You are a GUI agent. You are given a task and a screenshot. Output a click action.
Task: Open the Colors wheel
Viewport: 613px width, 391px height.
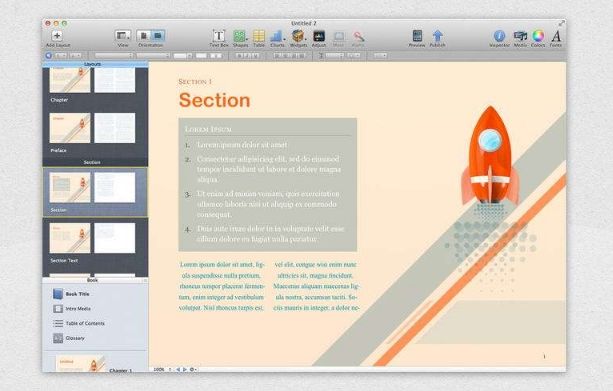(x=538, y=36)
